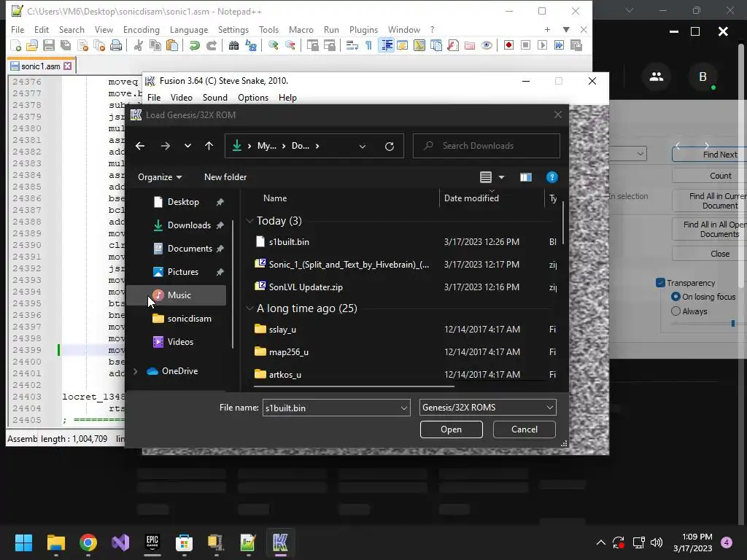Screen dimensions: 747x560
Task: Toggle the Indent Guide toolbar icon
Action: 387,45
